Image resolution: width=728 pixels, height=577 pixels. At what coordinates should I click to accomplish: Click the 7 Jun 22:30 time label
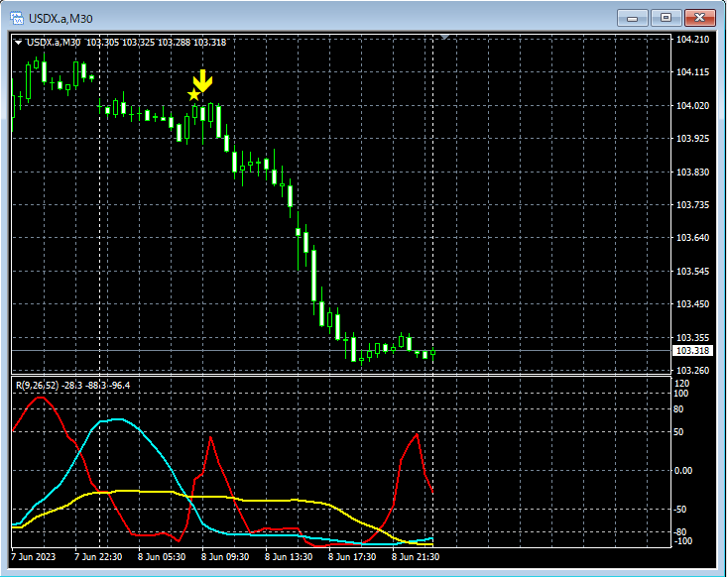pos(98,556)
